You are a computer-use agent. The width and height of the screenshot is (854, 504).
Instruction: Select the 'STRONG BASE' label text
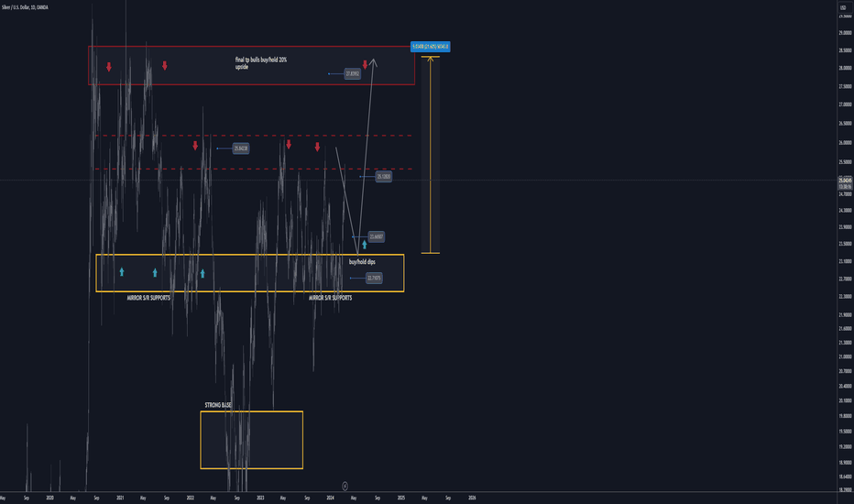coord(218,405)
